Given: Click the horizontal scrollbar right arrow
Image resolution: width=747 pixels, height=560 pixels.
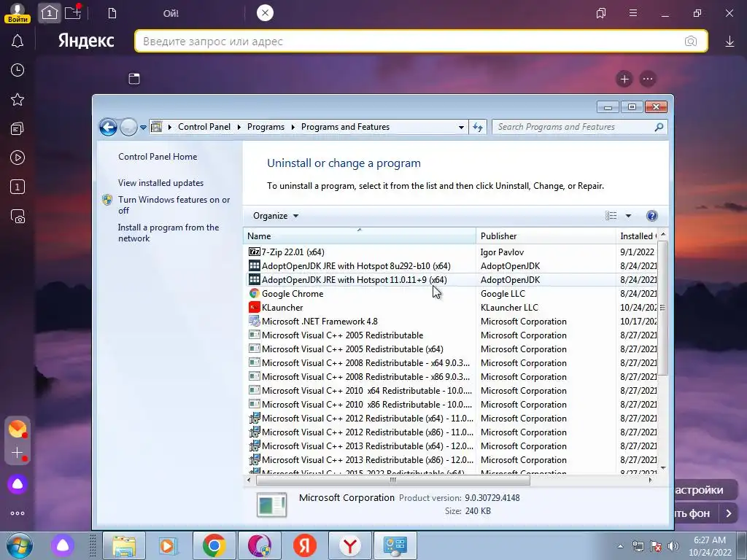Looking at the screenshot, I should [650, 480].
